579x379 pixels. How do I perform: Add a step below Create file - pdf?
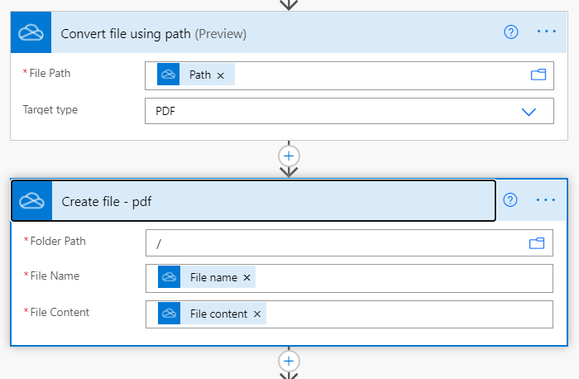[289, 361]
